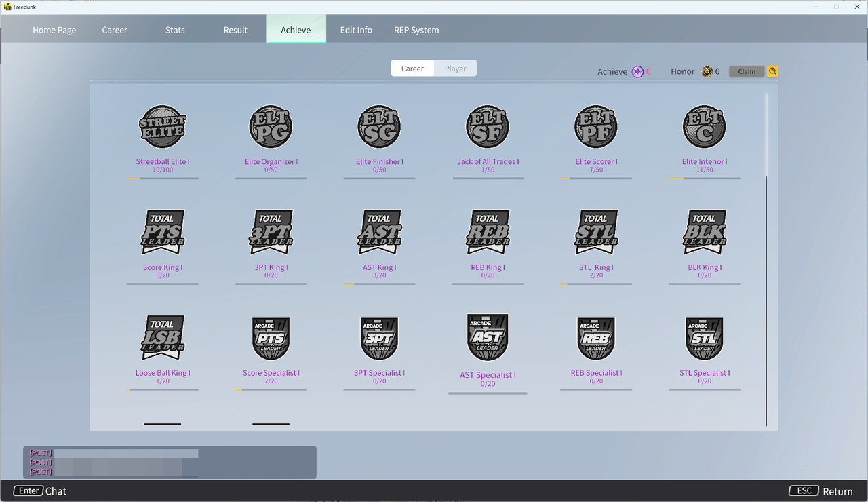
Task: Select the Arcade STL Leader badge
Action: click(705, 339)
